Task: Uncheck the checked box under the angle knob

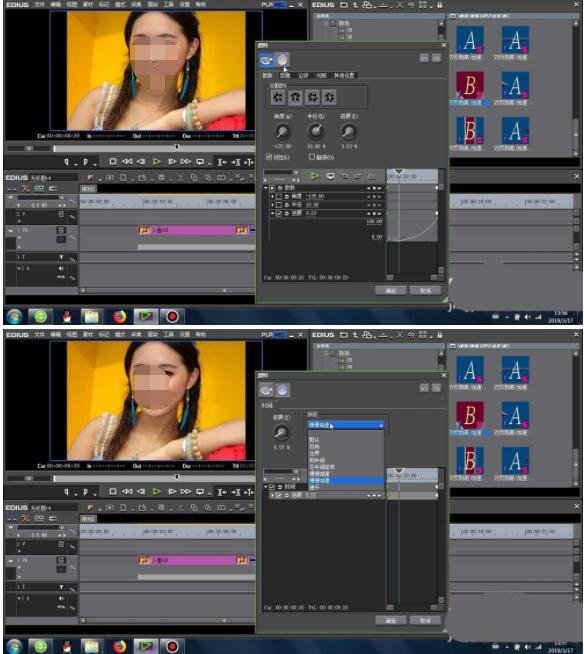Action: pyautogui.click(x=269, y=157)
